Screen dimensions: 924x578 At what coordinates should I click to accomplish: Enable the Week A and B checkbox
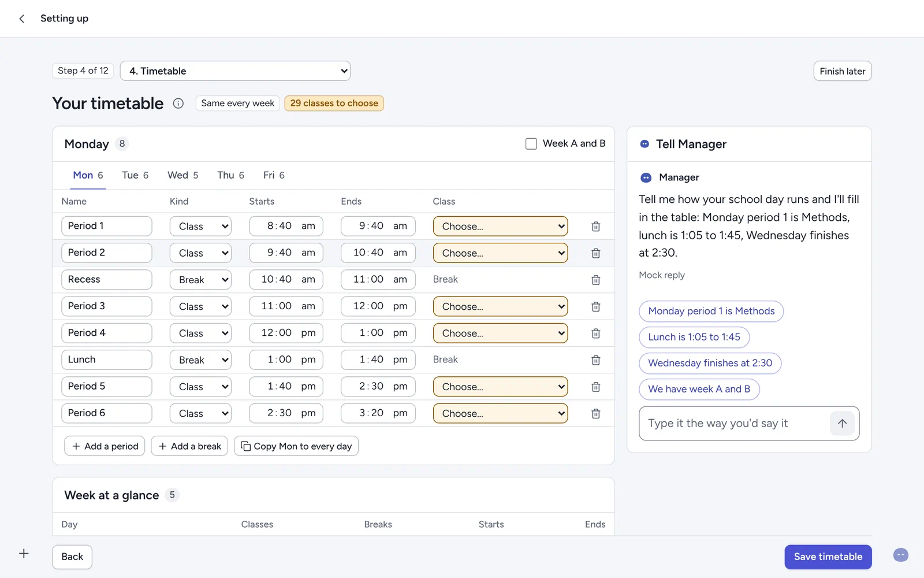pyautogui.click(x=531, y=143)
